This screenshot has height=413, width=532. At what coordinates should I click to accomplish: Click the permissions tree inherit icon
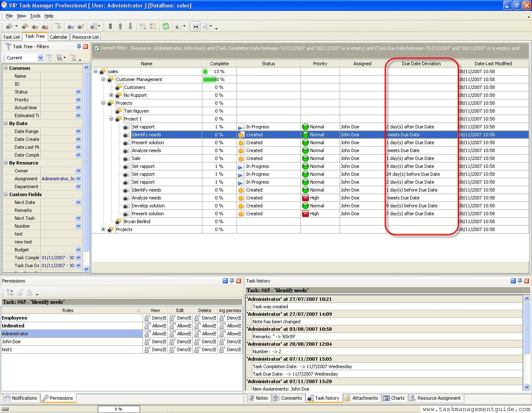tap(10, 293)
